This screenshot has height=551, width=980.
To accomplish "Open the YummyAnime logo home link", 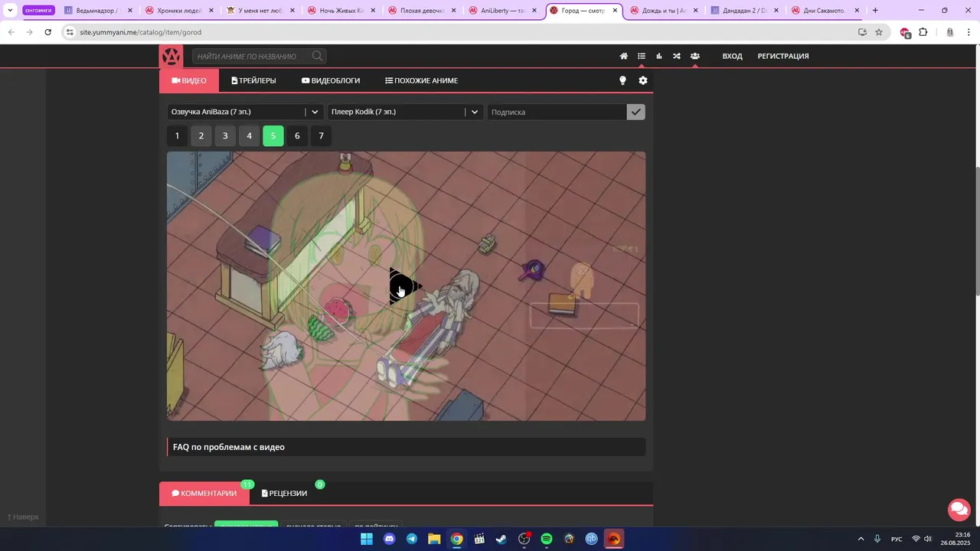I will coord(171,57).
